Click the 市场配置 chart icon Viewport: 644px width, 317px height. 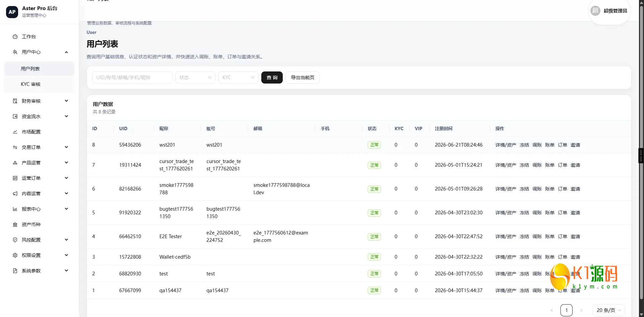tap(15, 132)
